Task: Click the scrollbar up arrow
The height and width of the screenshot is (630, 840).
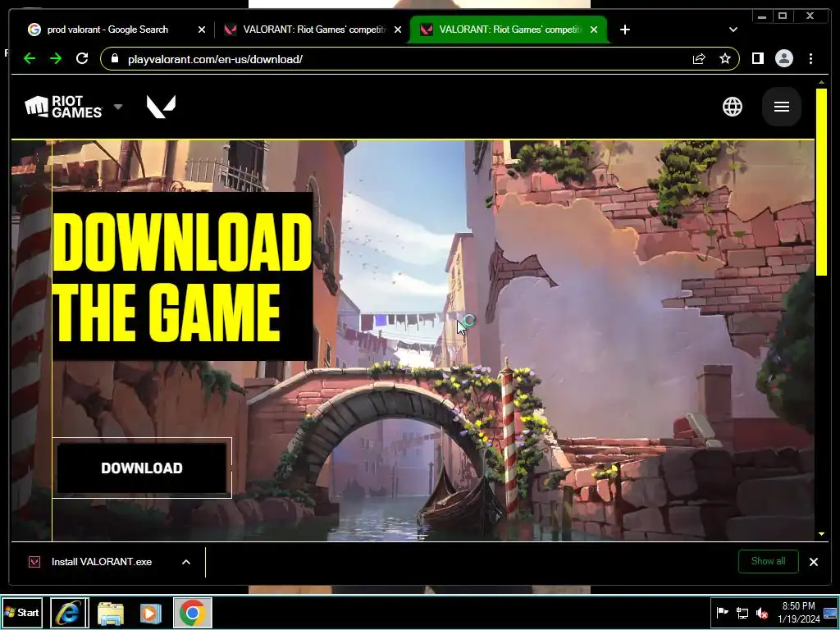Action: tap(821, 82)
